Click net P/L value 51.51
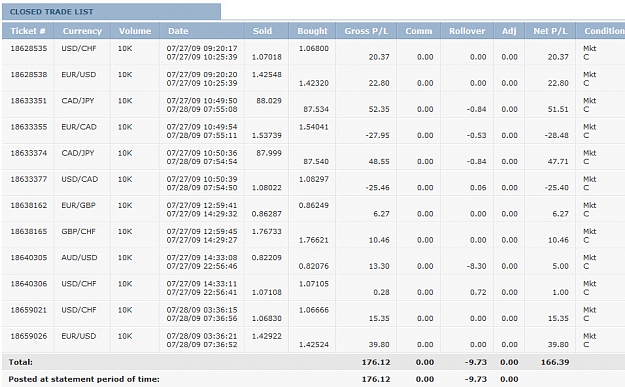This screenshot has height=387, width=625. (x=558, y=109)
